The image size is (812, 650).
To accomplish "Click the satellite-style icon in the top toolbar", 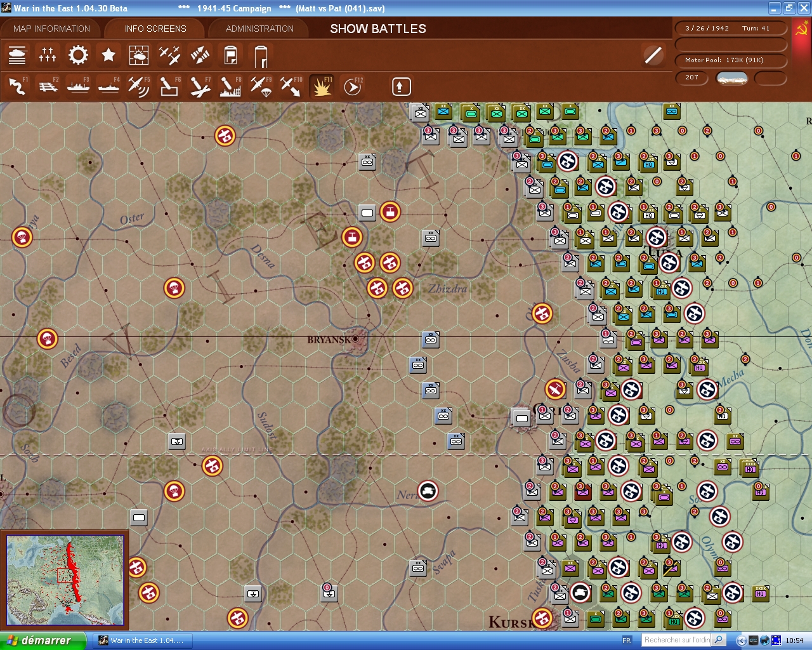I will [x=200, y=55].
